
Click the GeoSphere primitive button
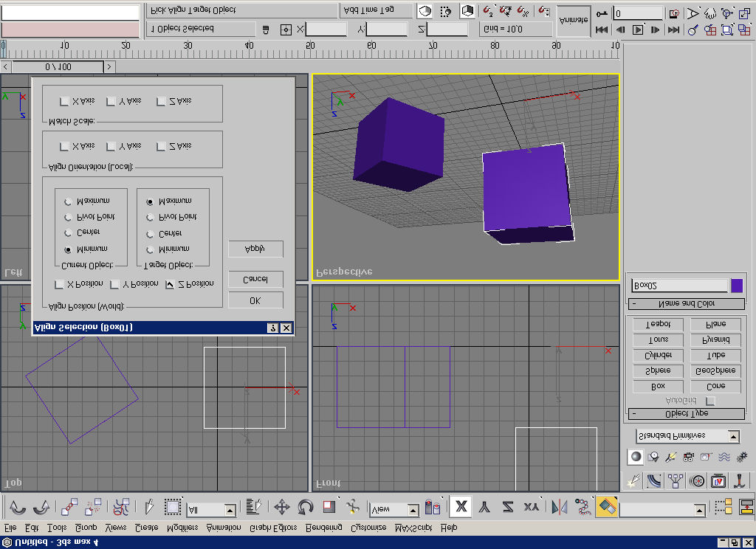click(x=715, y=370)
